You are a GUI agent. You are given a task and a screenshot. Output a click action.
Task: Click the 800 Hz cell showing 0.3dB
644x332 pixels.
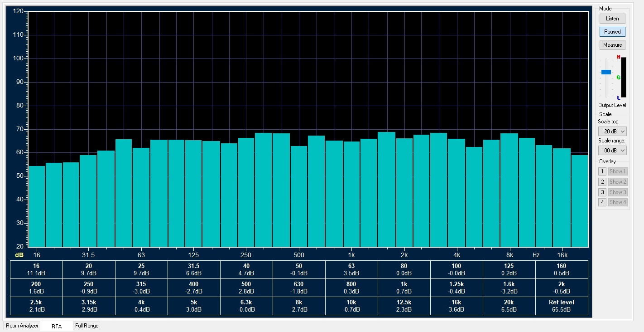pyautogui.click(x=351, y=288)
